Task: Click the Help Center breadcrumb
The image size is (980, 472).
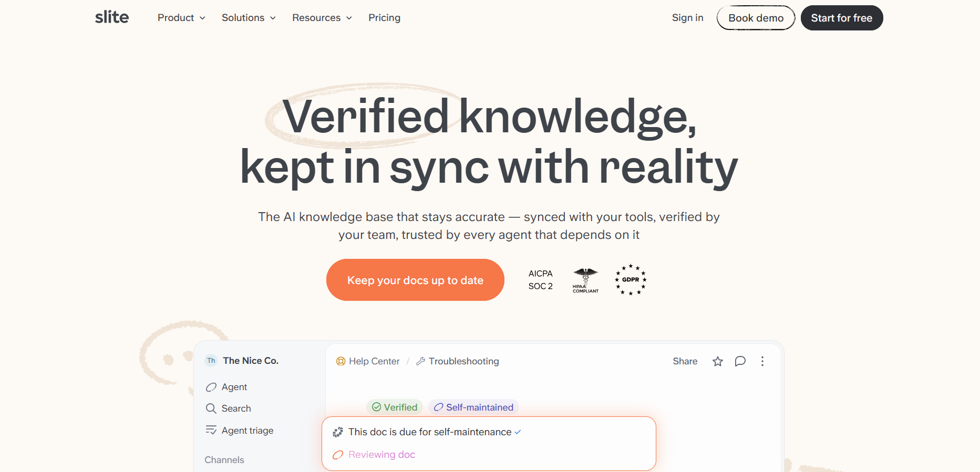Action: tap(368, 361)
